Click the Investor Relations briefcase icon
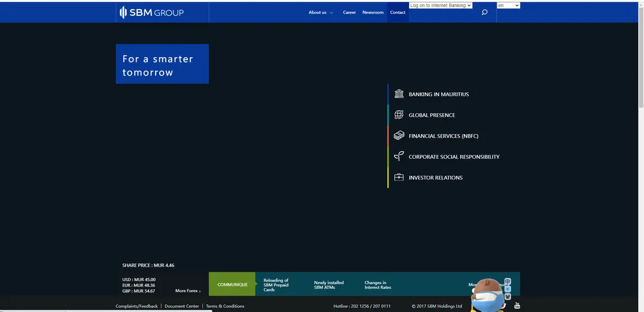Image resolution: width=644 pixels, height=312 pixels. [399, 177]
